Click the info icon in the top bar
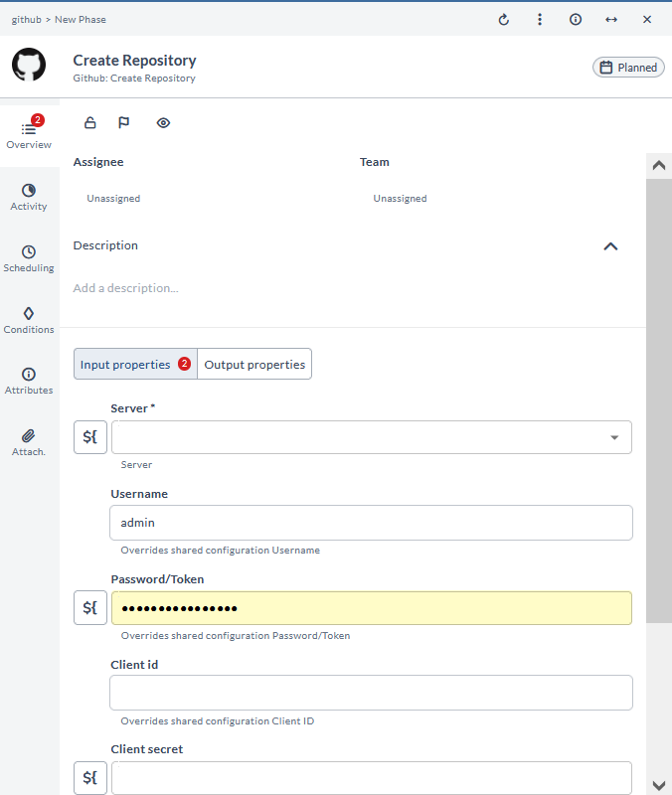Viewport: 672px width, 795px height. pos(576,20)
